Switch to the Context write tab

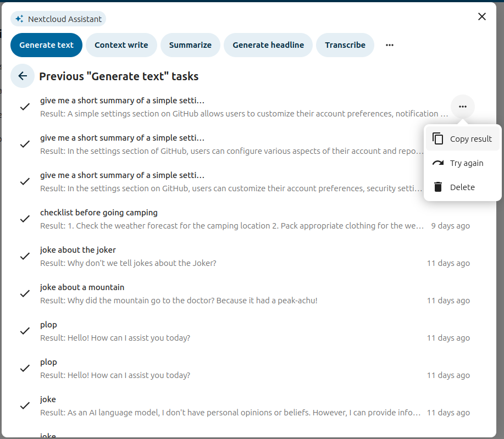(121, 45)
